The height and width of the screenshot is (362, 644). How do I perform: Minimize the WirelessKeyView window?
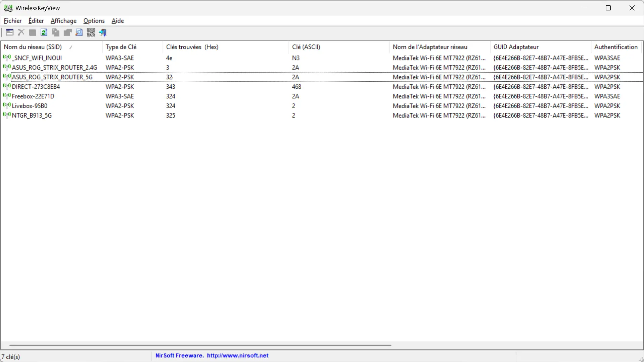pyautogui.click(x=585, y=8)
